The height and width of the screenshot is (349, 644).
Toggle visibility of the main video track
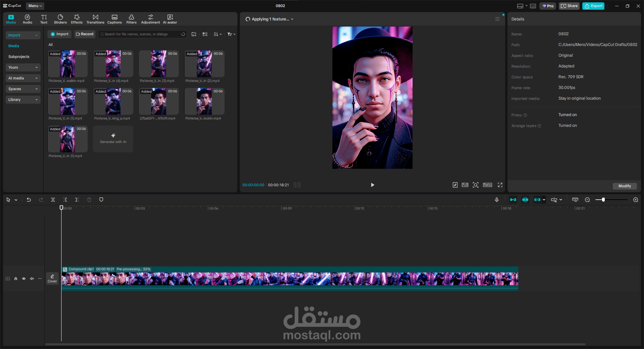[23, 279]
